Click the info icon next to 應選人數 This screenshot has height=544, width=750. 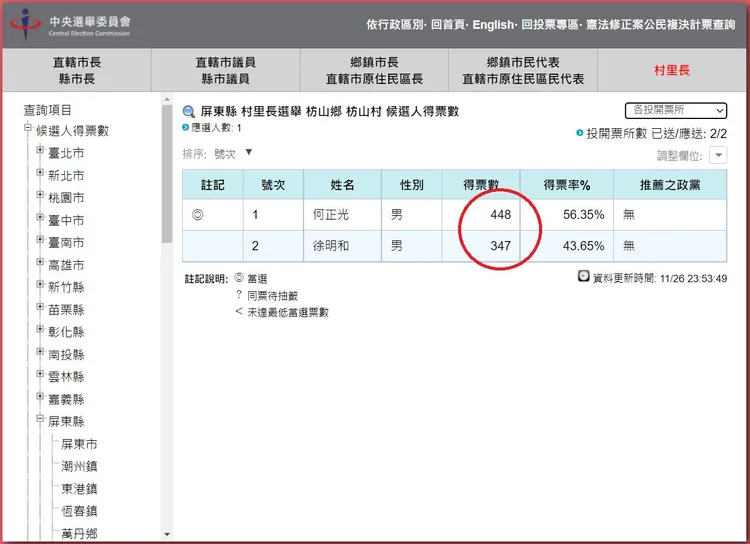coord(185,128)
